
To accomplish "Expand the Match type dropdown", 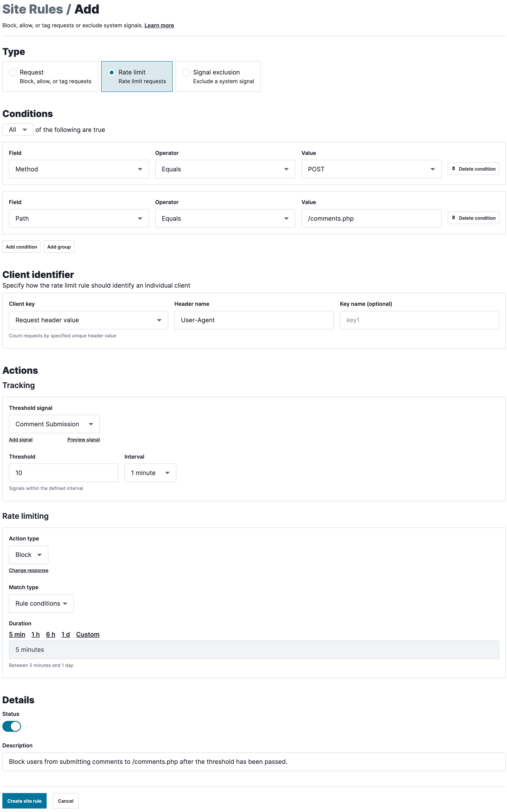I will [x=41, y=603].
